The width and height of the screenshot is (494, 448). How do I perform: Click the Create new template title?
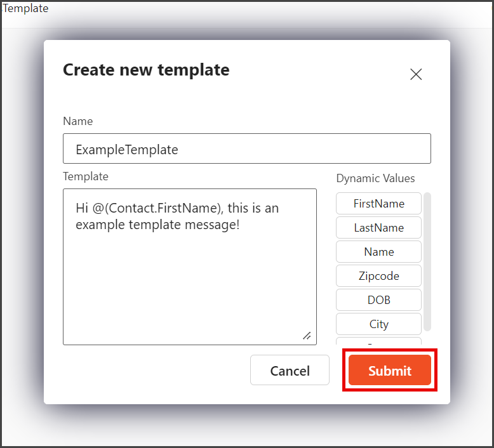coord(146,70)
